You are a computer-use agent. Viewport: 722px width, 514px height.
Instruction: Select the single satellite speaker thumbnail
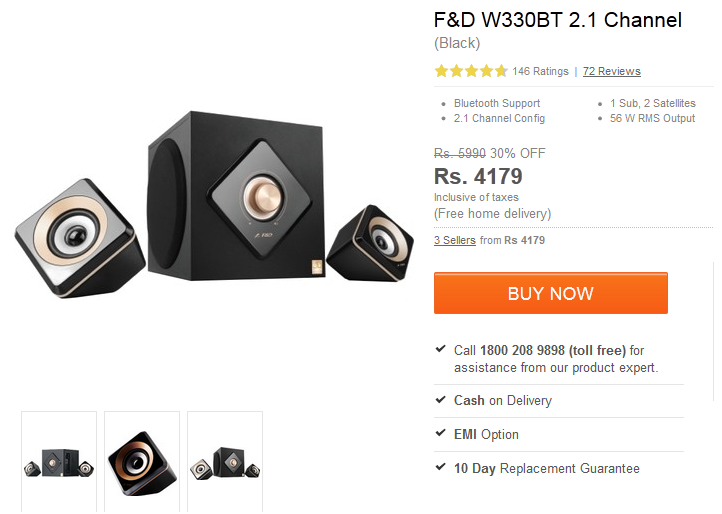(142, 462)
